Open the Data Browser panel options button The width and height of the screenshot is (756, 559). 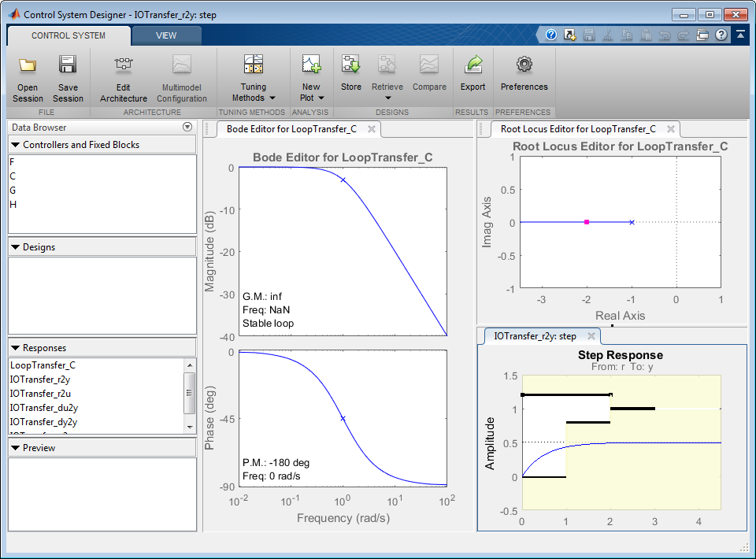tap(187, 128)
